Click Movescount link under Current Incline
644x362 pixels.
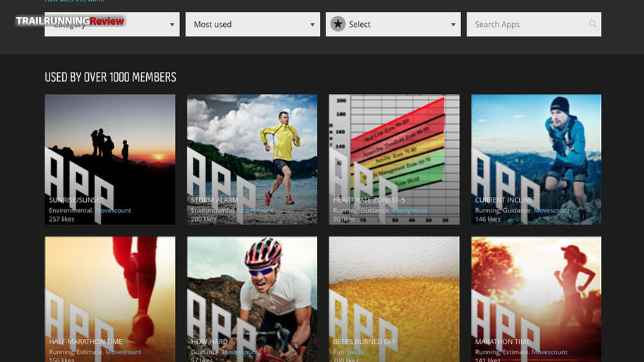tap(551, 210)
